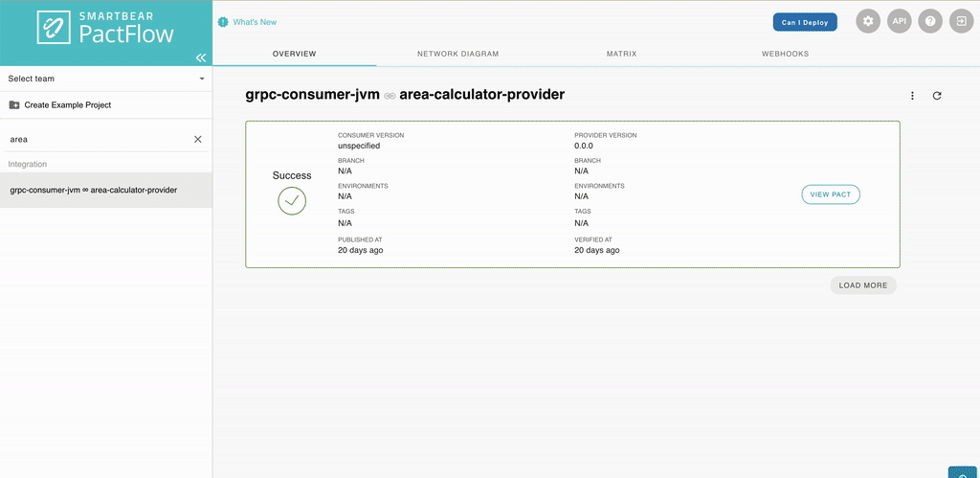Click the 'Verified at' 20 days ago value
This screenshot has width=980, height=478.
point(597,250)
